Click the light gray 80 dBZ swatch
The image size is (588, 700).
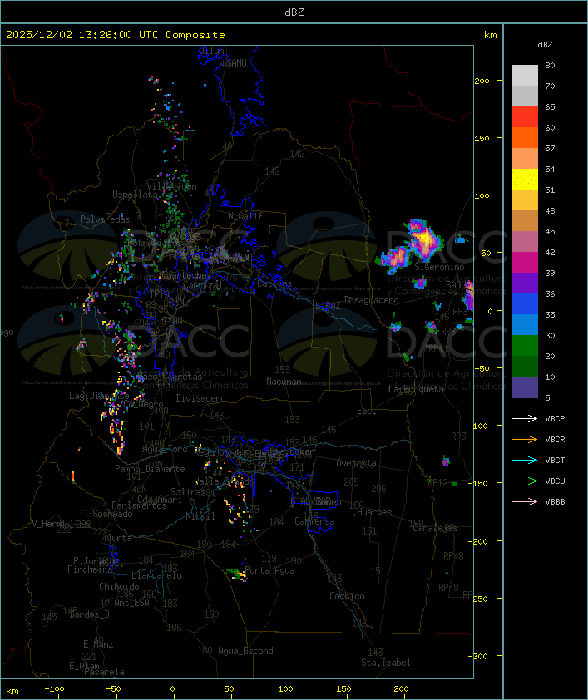tap(525, 75)
